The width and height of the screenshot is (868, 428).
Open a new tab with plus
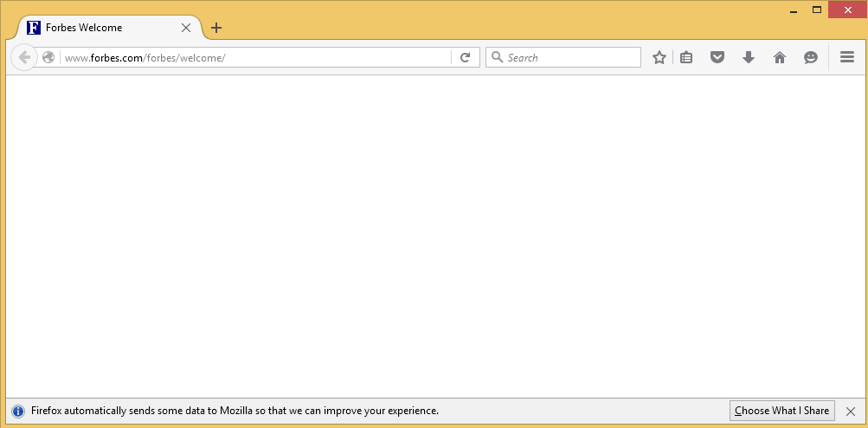click(x=216, y=28)
